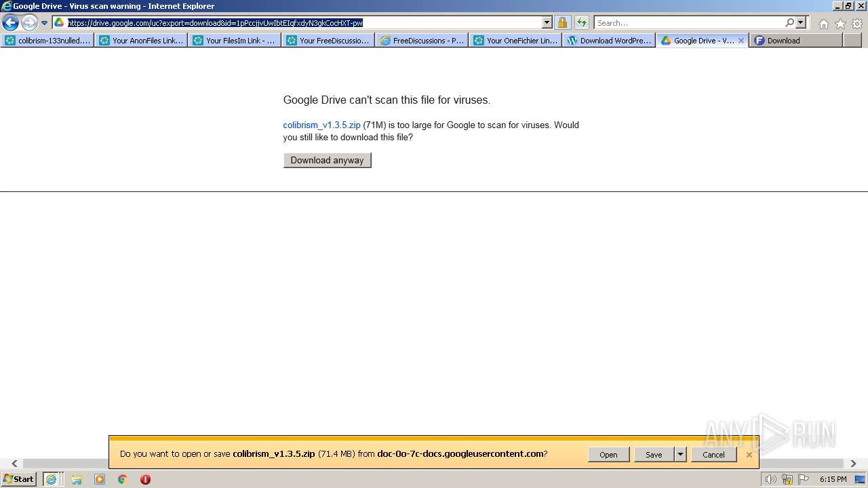Image resolution: width=868 pixels, height=488 pixels.
Task: Open Favorites star icon
Action: click(840, 24)
